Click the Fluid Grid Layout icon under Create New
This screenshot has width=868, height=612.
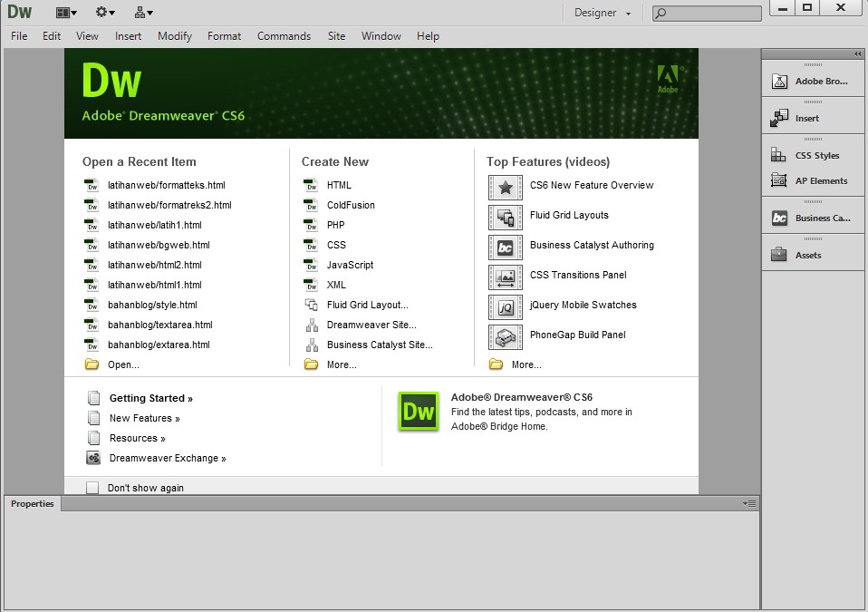pyautogui.click(x=311, y=305)
